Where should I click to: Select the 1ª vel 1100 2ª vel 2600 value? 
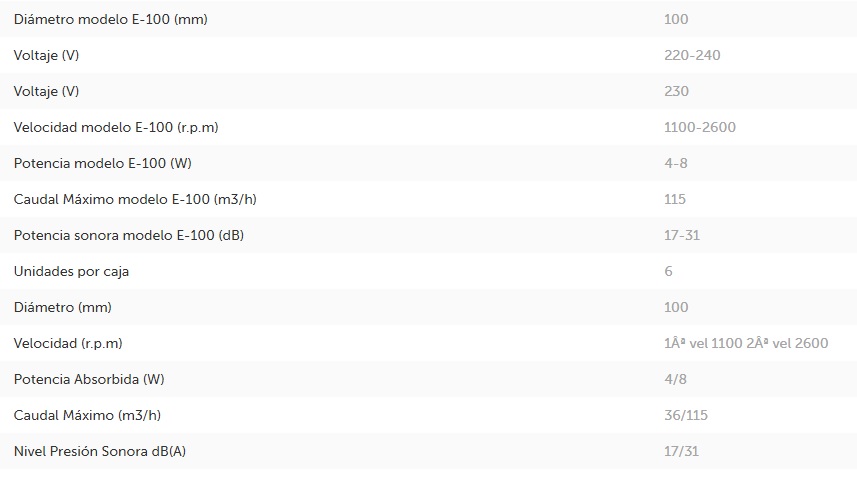(x=746, y=343)
